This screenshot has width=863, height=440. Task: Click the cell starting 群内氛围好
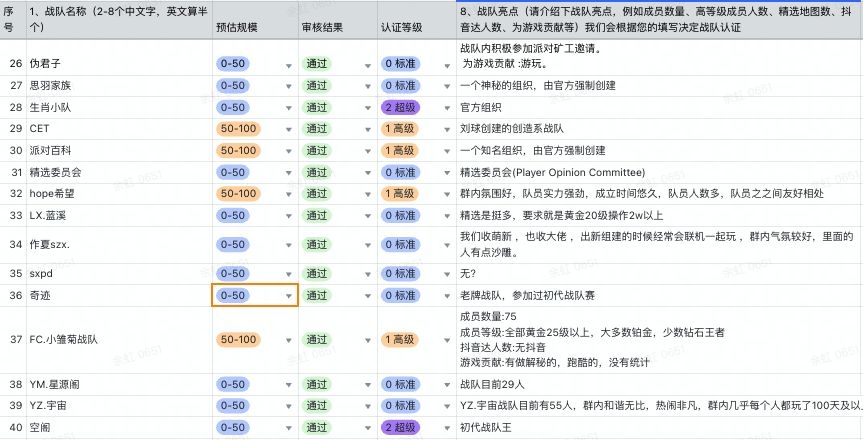(659, 194)
